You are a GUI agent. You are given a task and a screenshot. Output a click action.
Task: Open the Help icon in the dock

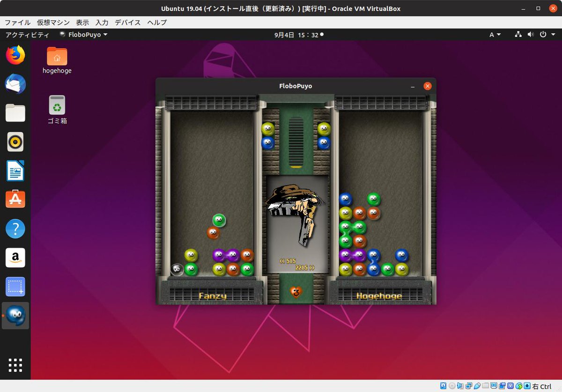(15, 229)
